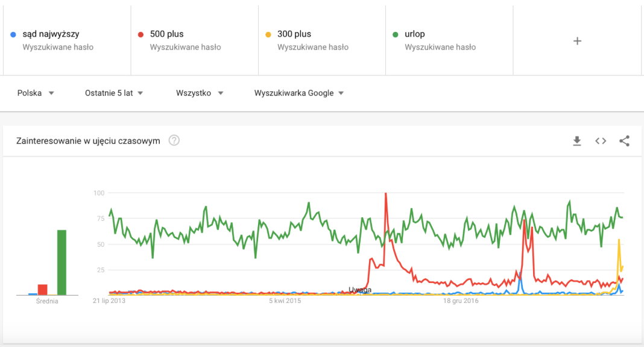Click the green dot next to urlop

point(396,34)
